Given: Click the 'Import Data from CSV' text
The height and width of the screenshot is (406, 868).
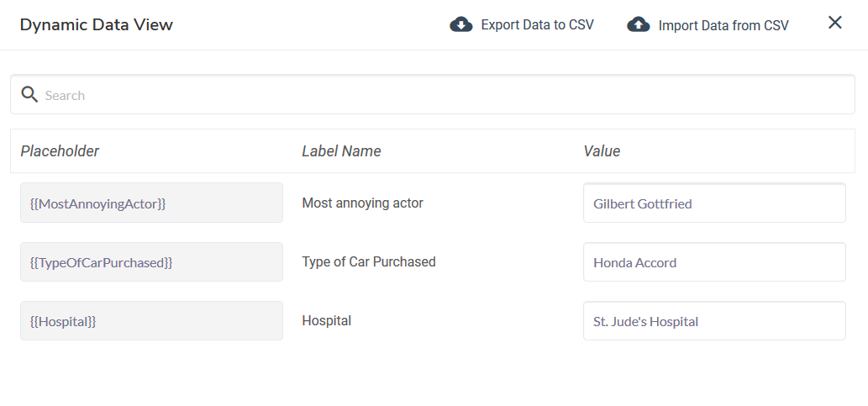Looking at the screenshot, I should pos(723,25).
